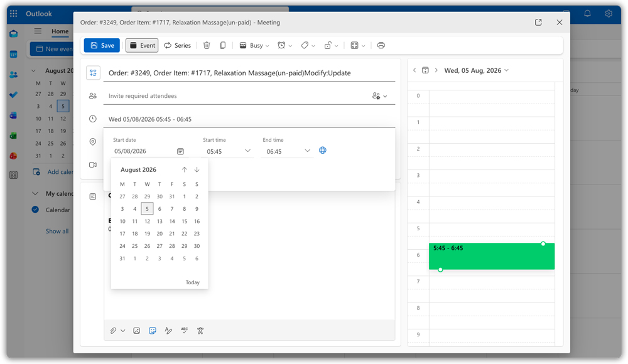Open event in pop-out window icon
This screenshot has height=364, width=628.
click(x=538, y=23)
